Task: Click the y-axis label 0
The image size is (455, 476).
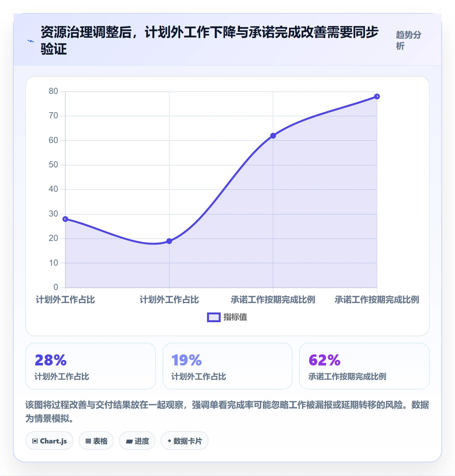Action: (x=56, y=287)
